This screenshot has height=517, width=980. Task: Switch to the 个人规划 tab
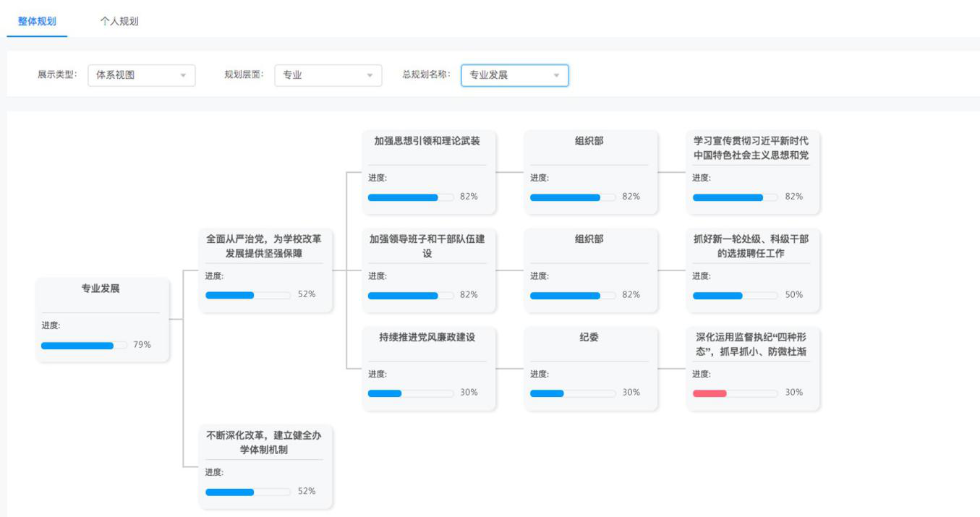(119, 21)
